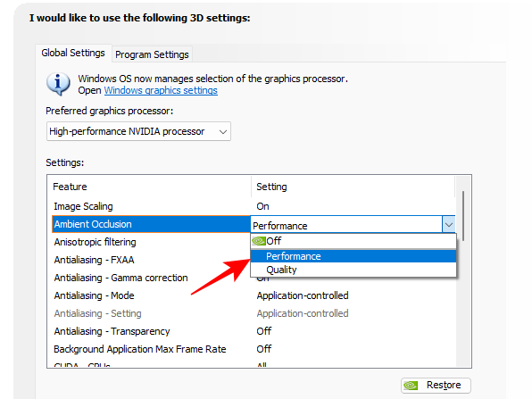The height and width of the screenshot is (399, 532).
Task: Click the blue information icon
Action: pos(58,84)
